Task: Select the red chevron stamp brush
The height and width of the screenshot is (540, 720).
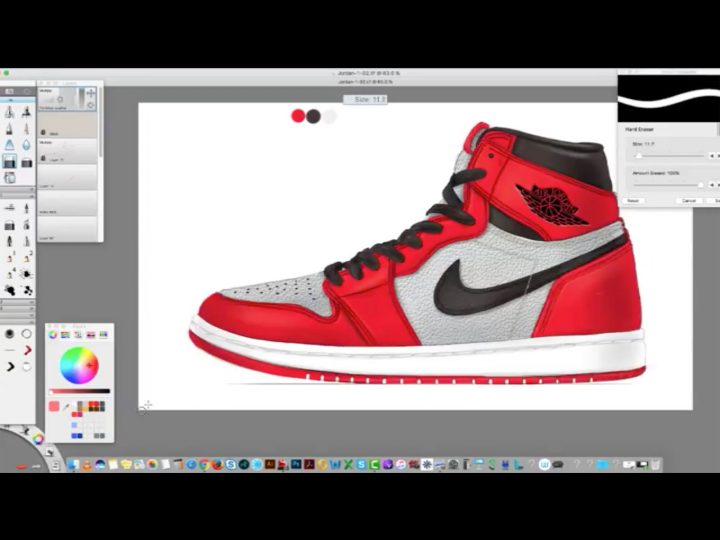Action: point(27,350)
